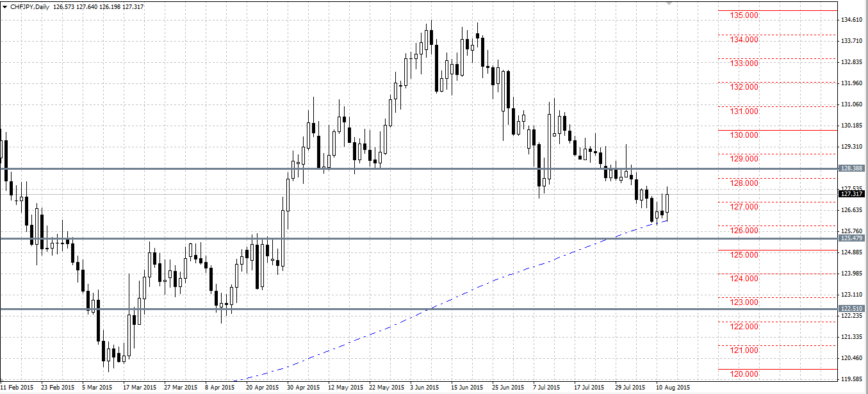Screen dimensions: 868x394
Task: Click the red 135.000 level label
Action: [746, 15]
